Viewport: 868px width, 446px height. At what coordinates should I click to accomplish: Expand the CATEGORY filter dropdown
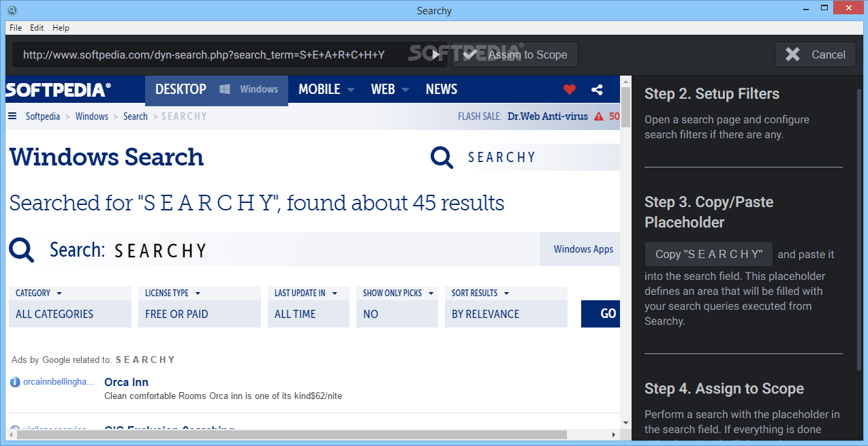[39, 293]
